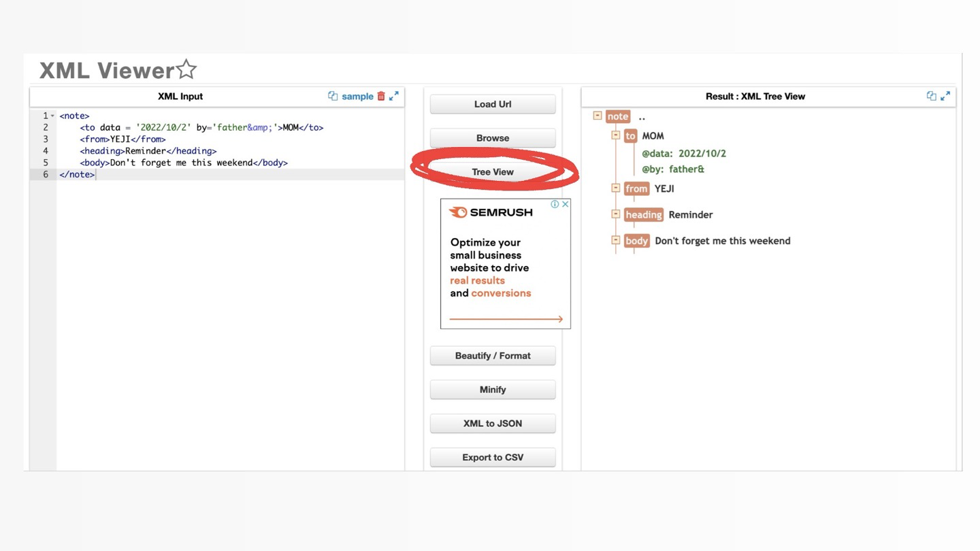Copy the XML Tree View result
The height and width of the screenshot is (551, 980).
931,96
